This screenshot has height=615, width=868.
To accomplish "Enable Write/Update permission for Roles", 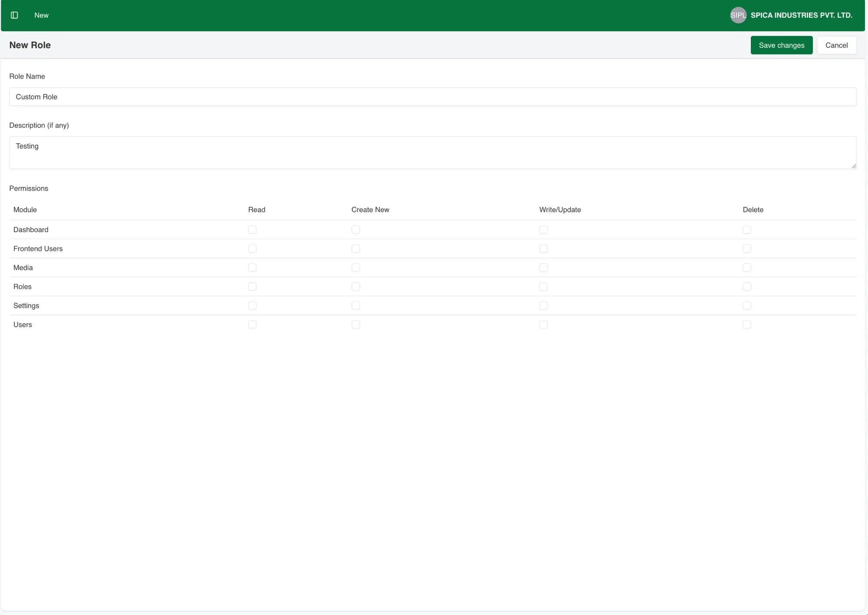I will (543, 286).
